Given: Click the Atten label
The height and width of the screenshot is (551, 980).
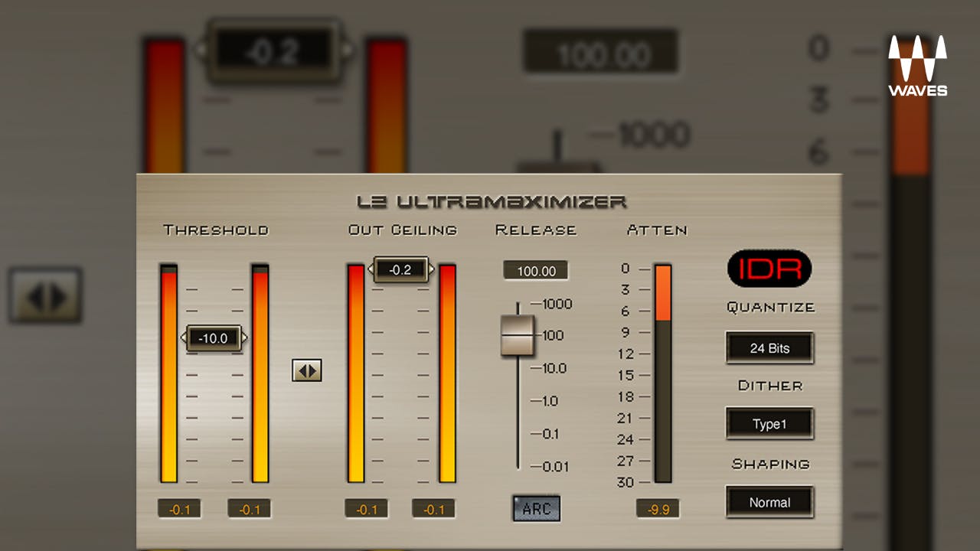Looking at the screenshot, I should pyautogui.click(x=657, y=230).
